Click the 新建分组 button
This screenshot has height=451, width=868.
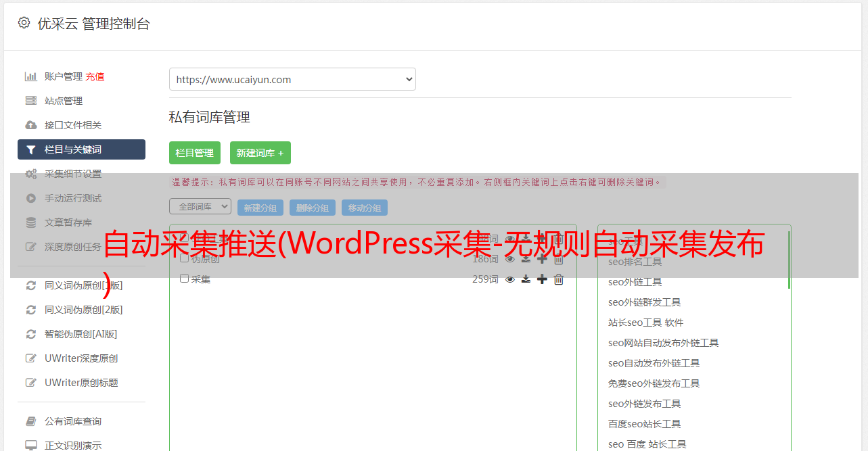pos(260,208)
